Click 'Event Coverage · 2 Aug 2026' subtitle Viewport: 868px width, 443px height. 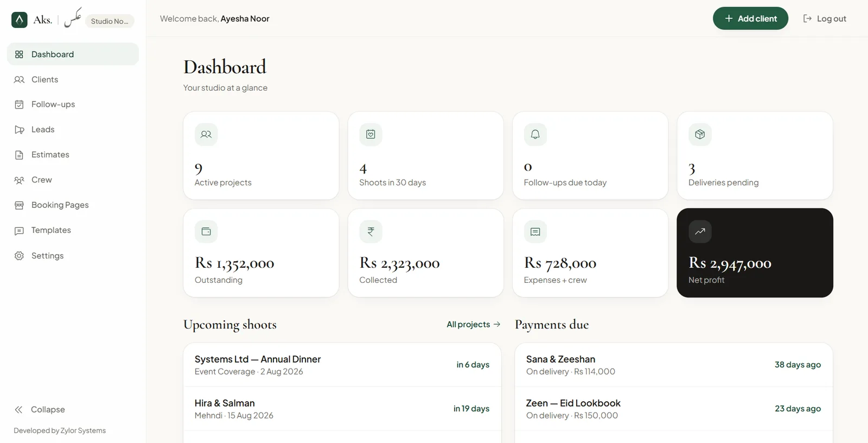coord(248,372)
